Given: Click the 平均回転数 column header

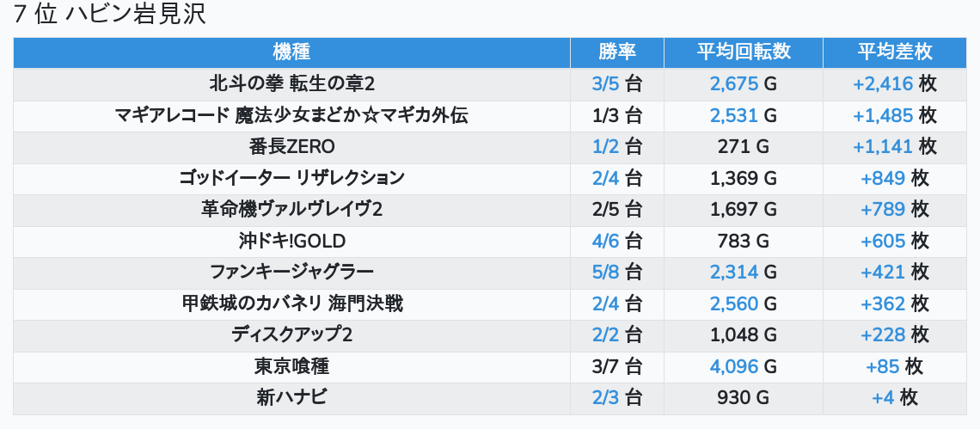Looking at the screenshot, I should click(x=744, y=52).
